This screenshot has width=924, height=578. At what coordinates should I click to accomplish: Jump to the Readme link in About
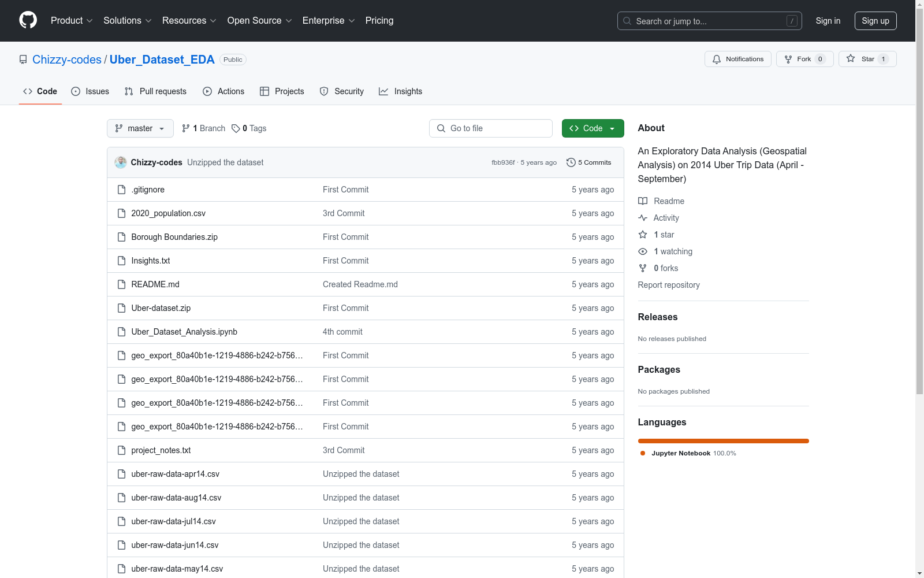pyautogui.click(x=661, y=201)
